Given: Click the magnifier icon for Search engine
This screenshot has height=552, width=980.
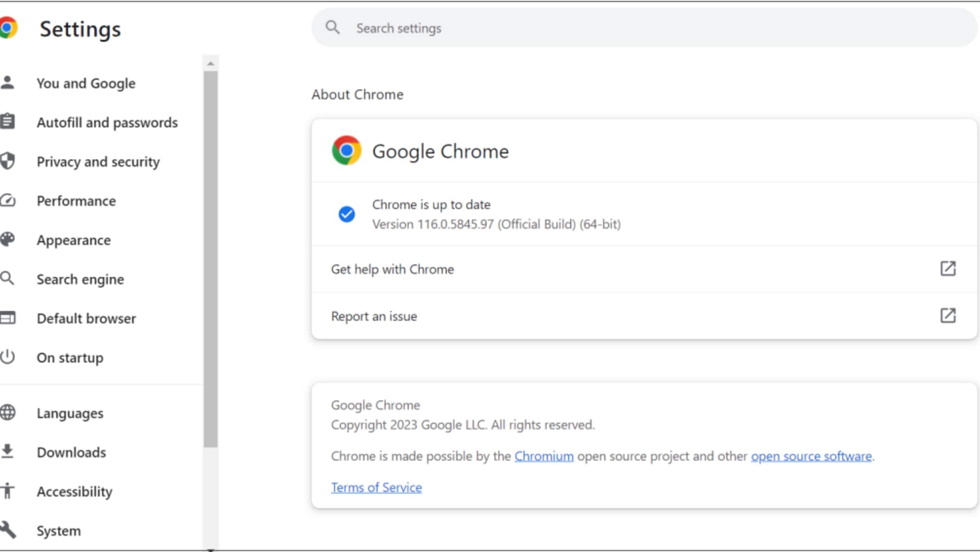Looking at the screenshot, I should [7, 278].
